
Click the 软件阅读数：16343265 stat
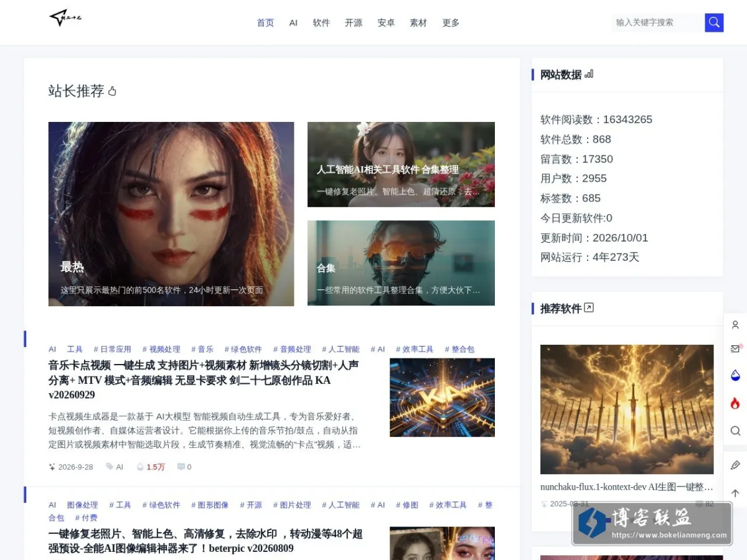pos(596,119)
